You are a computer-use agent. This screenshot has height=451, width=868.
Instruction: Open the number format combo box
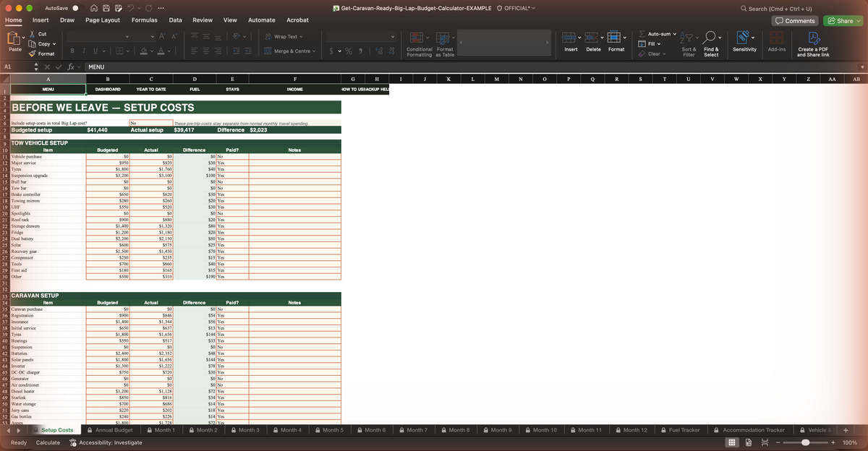[x=362, y=36]
